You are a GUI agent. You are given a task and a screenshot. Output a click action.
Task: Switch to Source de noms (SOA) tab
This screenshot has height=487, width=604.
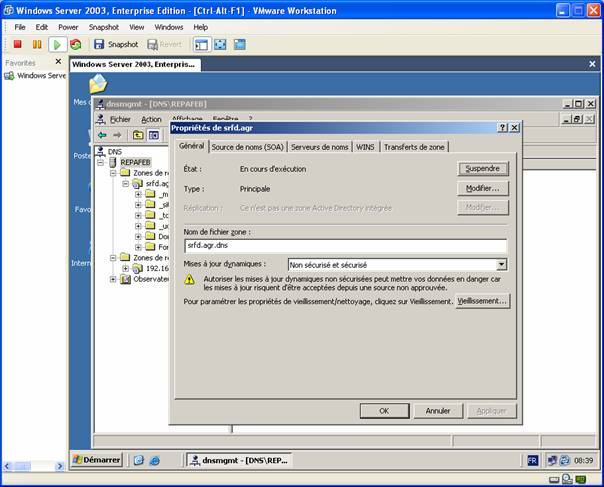[247, 147]
